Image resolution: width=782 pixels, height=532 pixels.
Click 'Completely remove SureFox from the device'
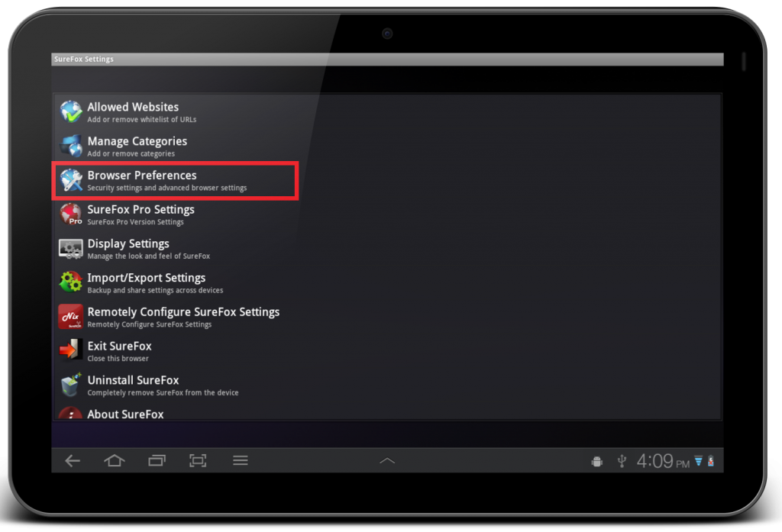(x=163, y=393)
